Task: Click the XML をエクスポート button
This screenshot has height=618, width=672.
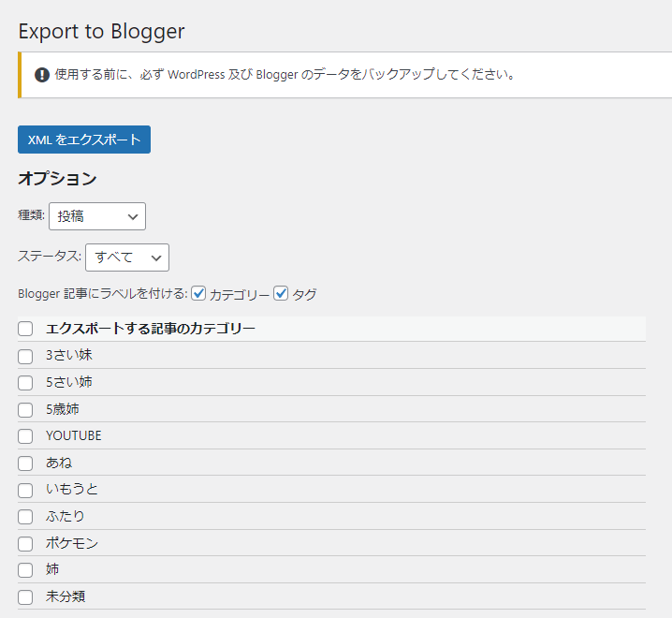Action: tap(84, 140)
